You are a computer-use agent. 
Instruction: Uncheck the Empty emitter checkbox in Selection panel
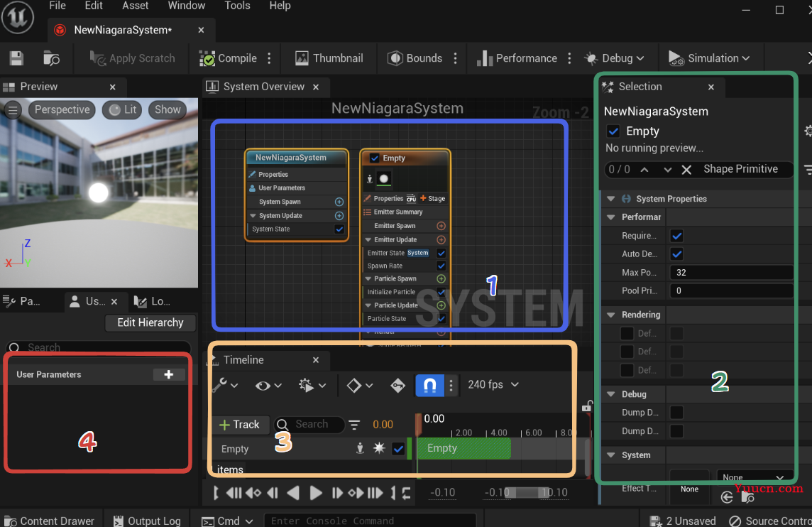pyautogui.click(x=613, y=131)
